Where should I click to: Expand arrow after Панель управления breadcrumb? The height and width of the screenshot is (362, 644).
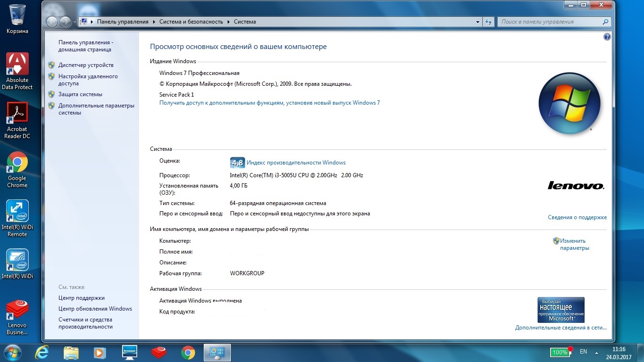[154, 22]
